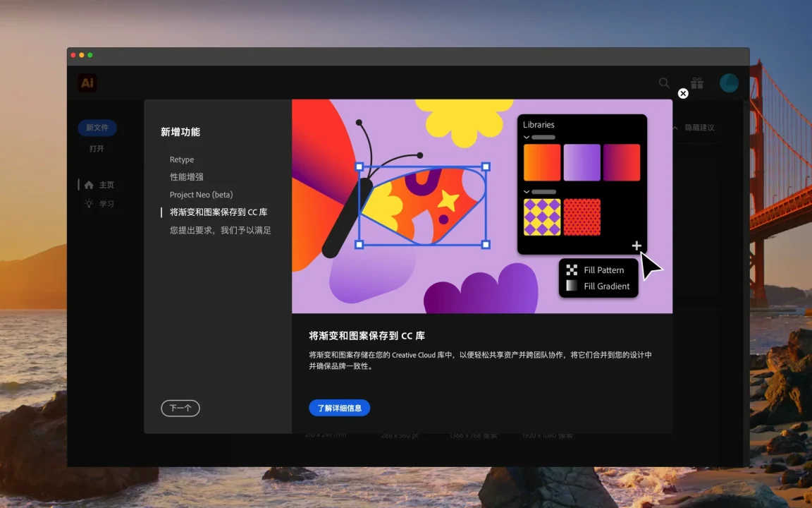The height and width of the screenshot is (508, 812).
Task: Click the 新增功能 heading
Action: [180, 132]
